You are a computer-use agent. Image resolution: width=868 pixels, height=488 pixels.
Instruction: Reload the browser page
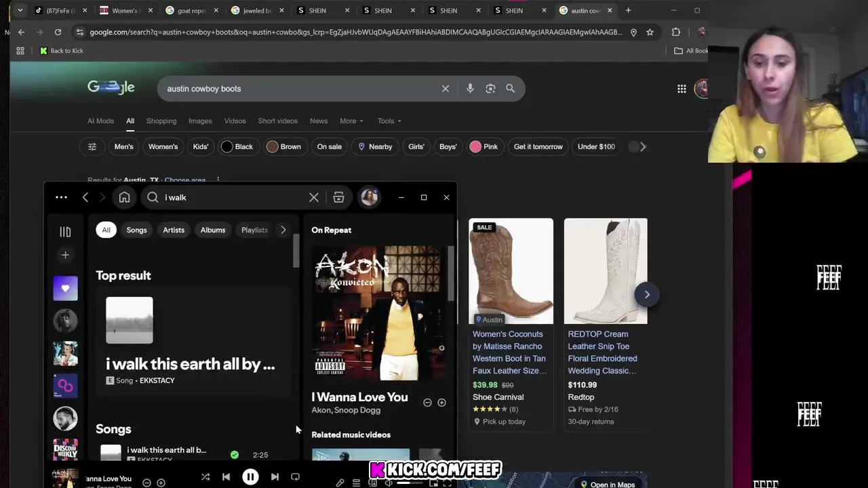pos(58,32)
